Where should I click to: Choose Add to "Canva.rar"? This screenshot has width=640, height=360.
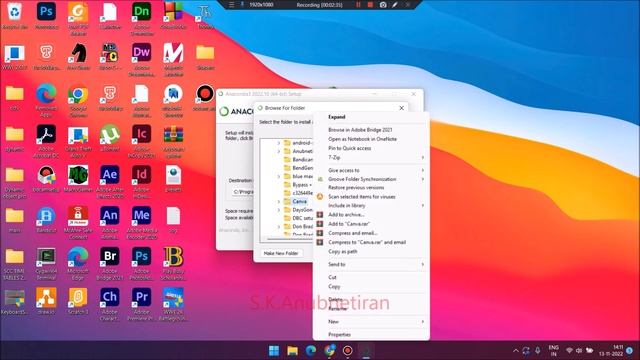pyautogui.click(x=371, y=224)
